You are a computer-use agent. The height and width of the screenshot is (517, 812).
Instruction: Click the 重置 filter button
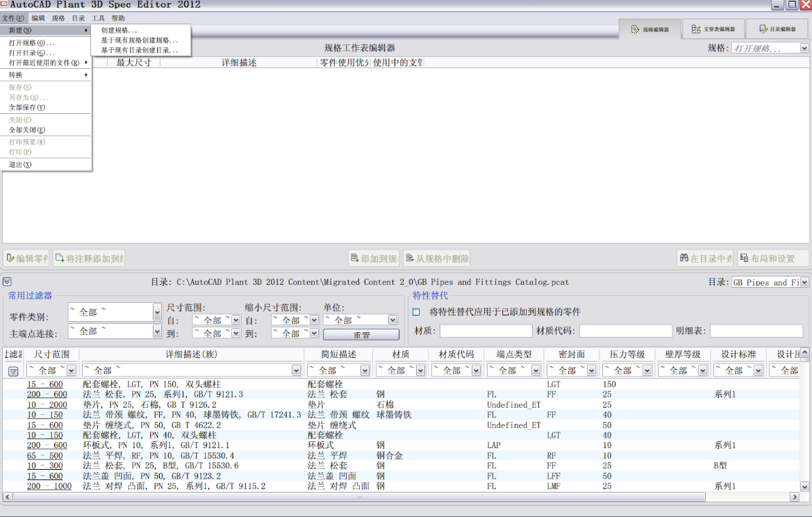tap(361, 335)
